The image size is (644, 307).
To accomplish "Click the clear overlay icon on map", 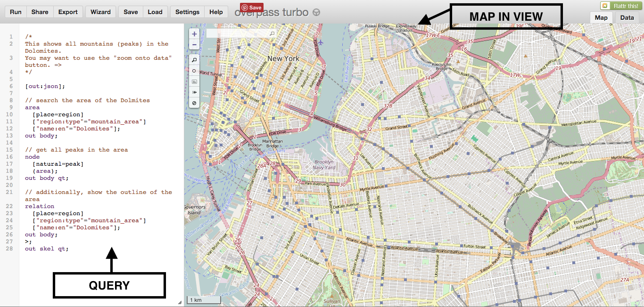I will click(x=194, y=103).
